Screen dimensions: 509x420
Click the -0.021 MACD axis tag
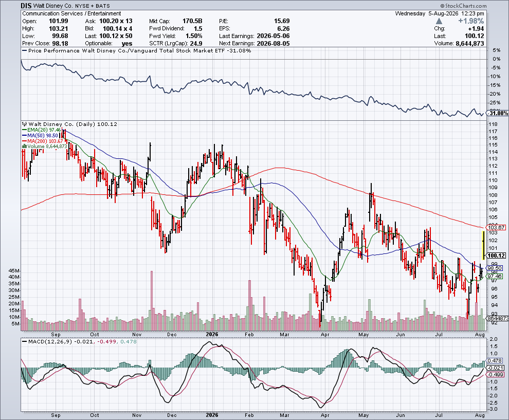496,368
